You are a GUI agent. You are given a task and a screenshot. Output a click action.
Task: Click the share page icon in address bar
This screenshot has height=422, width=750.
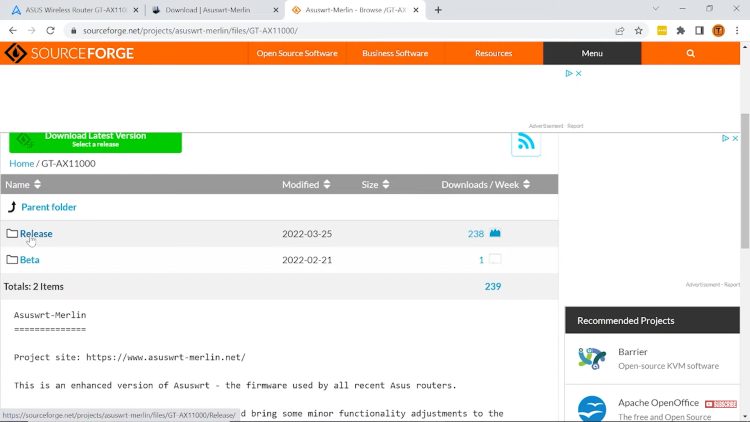point(619,31)
